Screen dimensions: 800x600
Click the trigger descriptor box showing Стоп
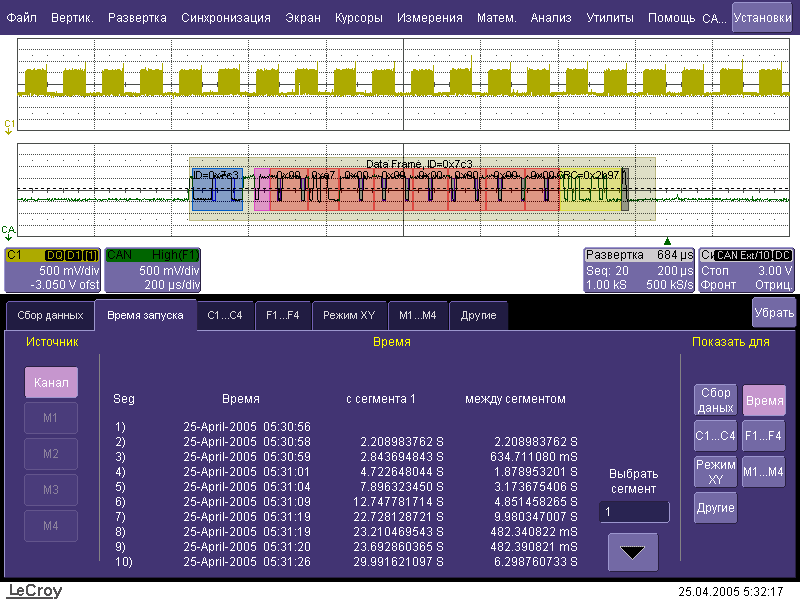click(x=747, y=269)
